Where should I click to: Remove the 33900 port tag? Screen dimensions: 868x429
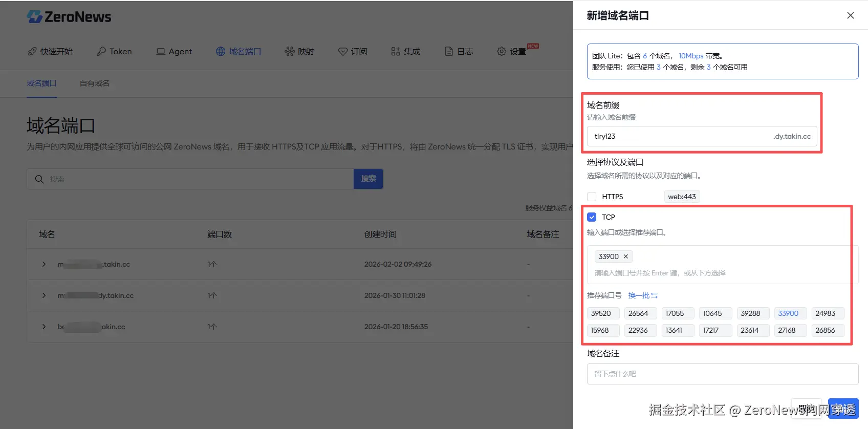tap(625, 256)
